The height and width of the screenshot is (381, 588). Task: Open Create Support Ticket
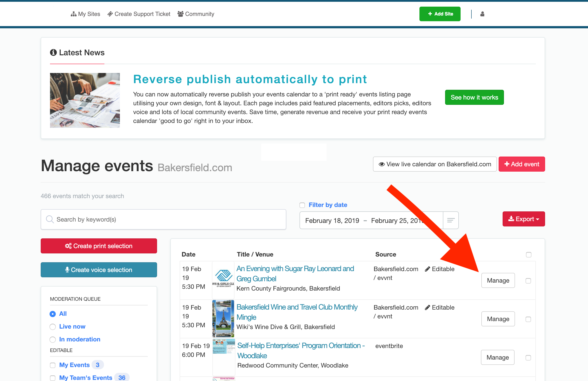[139, 14]
